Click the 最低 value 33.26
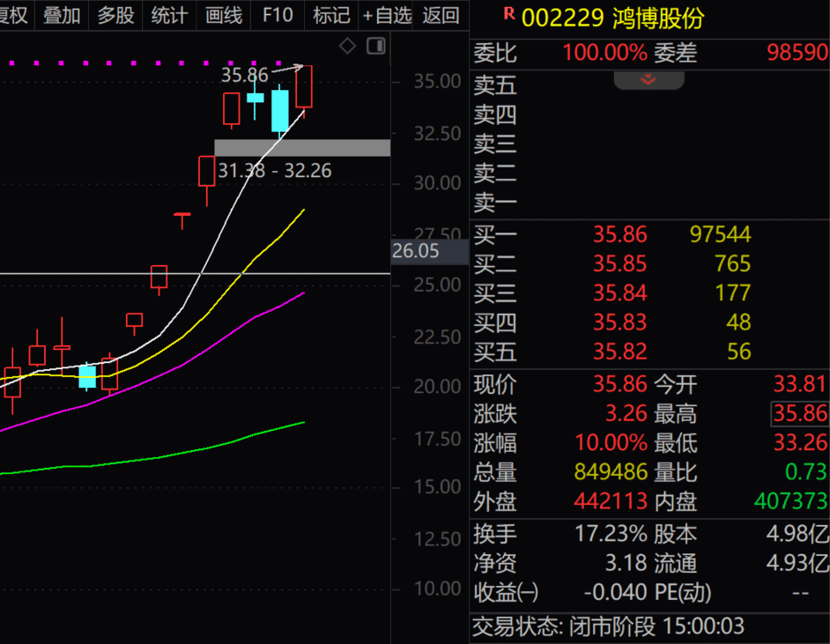Screen dimensions: 830x644 (799, 442)
